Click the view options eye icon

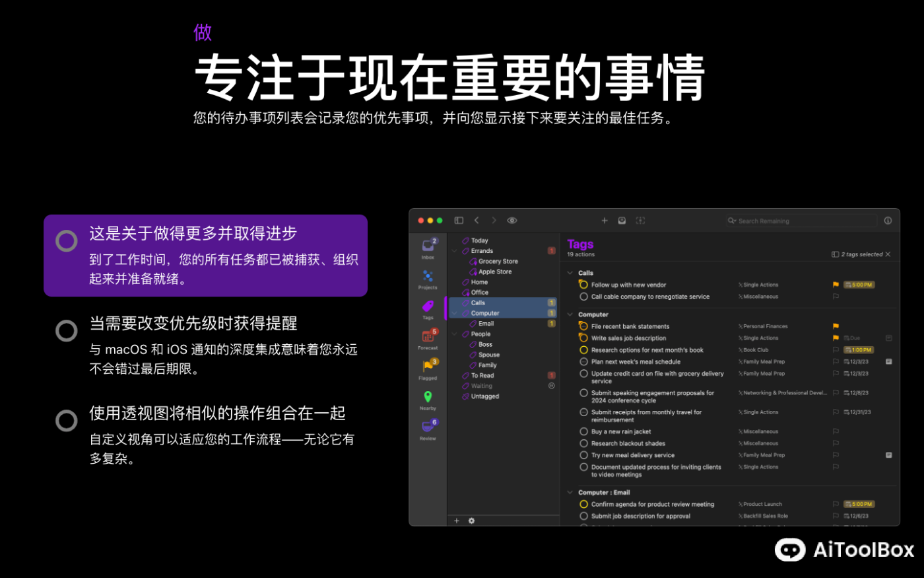[x=511, y=221]
